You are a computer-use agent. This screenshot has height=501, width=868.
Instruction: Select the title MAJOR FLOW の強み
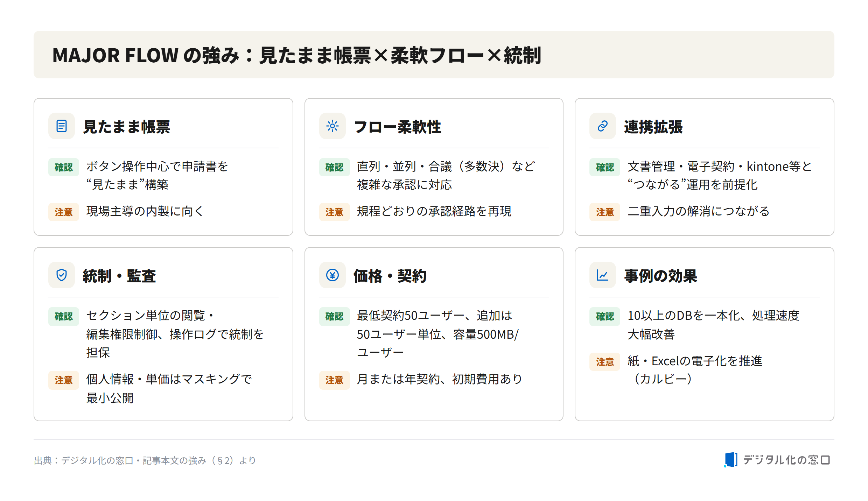[146, 55]
